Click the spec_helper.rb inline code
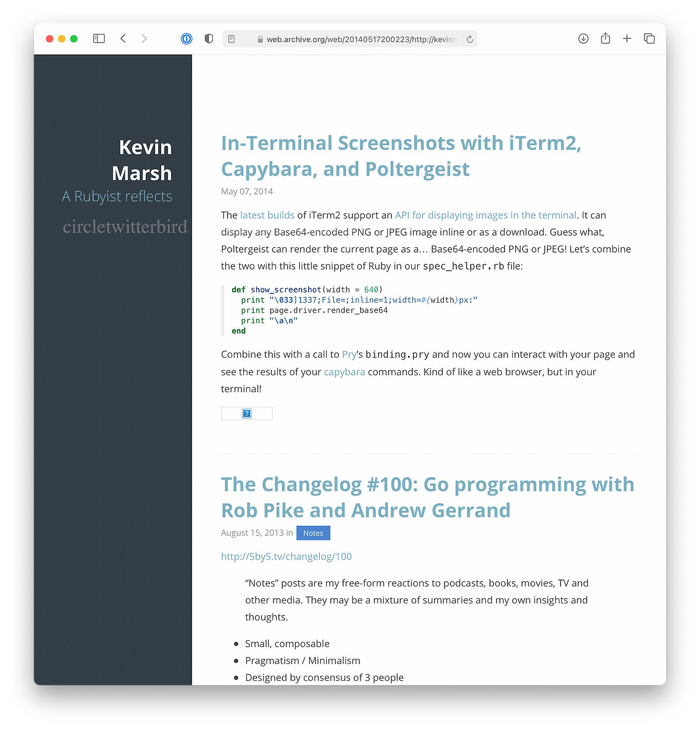Image resolution: width=700 pixels, height=730 pixels. coord(463,266)
